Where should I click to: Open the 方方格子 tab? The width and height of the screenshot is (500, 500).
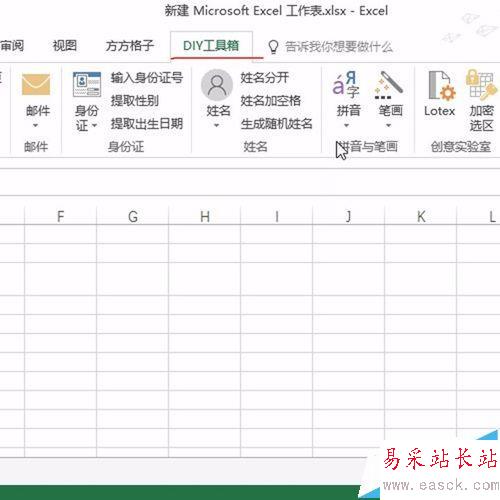[x=130, y=46]
